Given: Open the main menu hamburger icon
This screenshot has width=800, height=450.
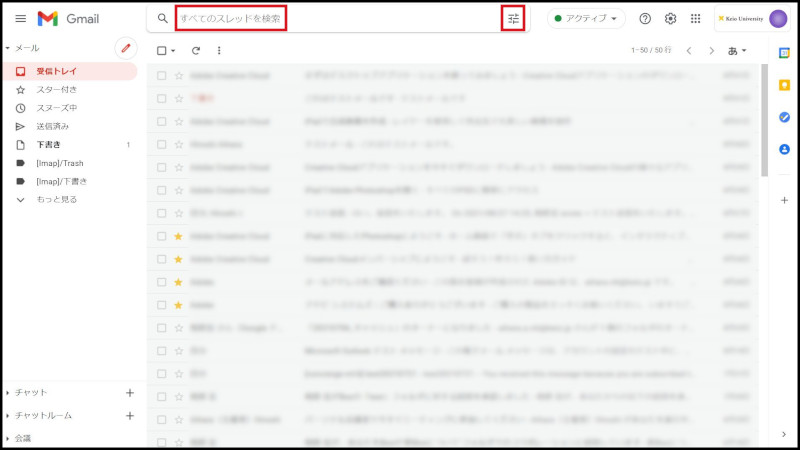Looking at the screenshot, I should 20,19.
